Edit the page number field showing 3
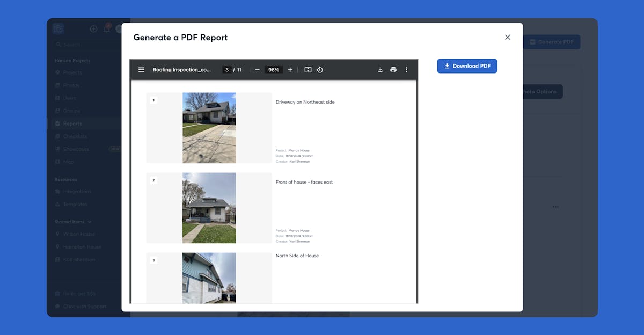 pyautogui.click(x=227, y=70)
